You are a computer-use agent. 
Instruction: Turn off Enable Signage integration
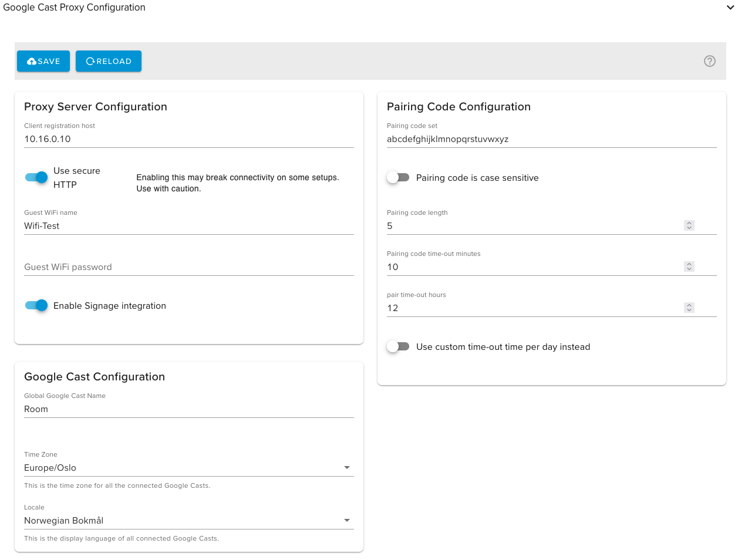coord(36,305)
